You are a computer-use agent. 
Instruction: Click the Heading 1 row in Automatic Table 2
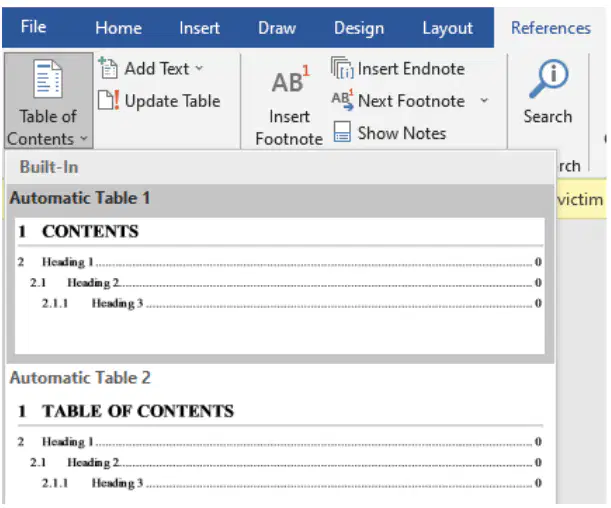280,441
